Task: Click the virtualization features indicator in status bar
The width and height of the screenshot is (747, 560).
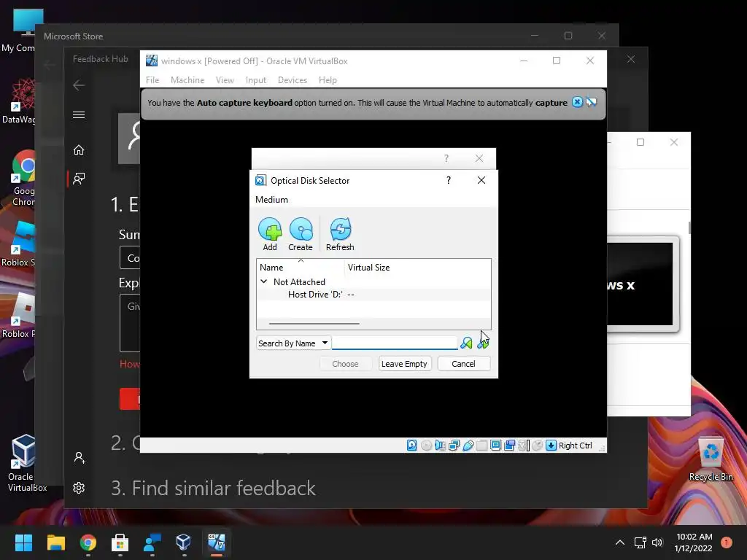Action: coord(524,446)
